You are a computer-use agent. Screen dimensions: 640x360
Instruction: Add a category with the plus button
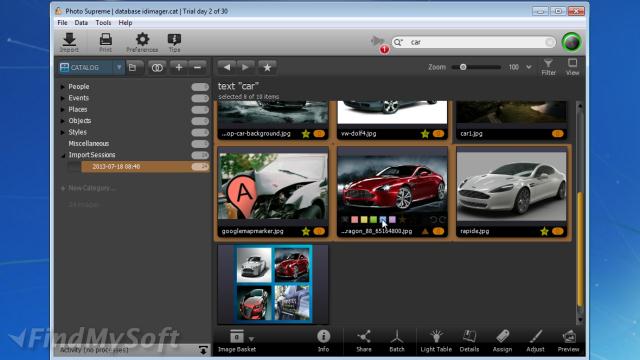click(179, 67)
